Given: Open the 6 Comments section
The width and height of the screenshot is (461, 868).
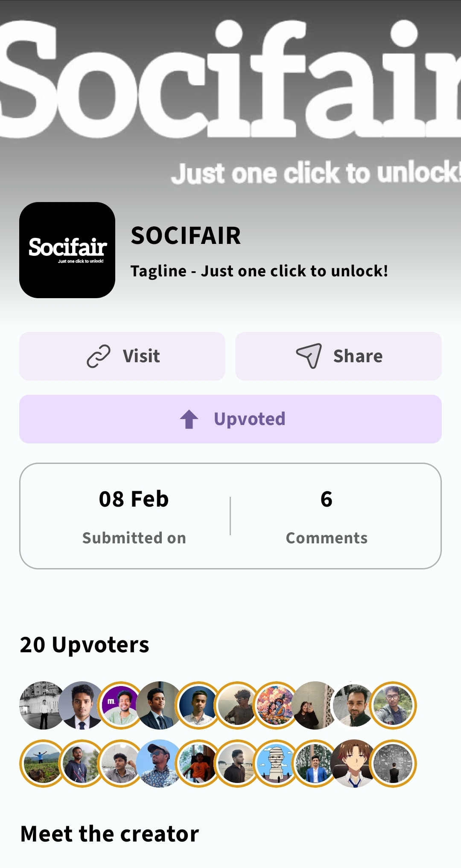Looking at the screenshot, I should pyautogui.click(x=327, y=516).
